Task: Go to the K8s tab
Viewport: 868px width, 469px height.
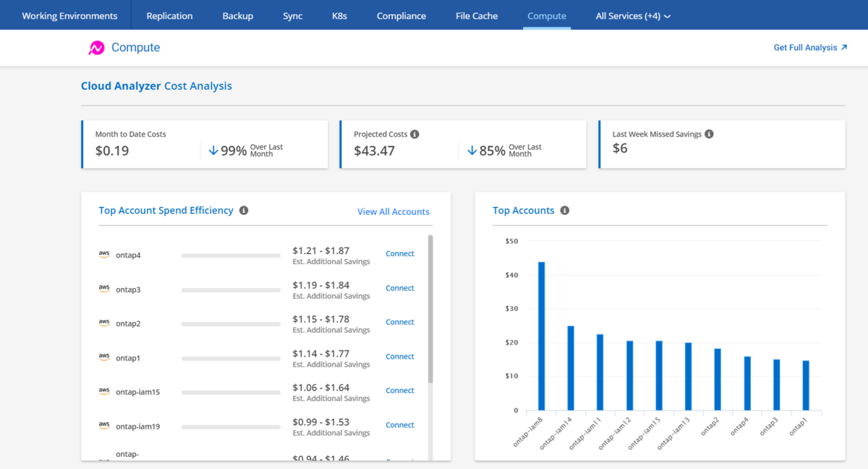Action: tap(339, 16)
